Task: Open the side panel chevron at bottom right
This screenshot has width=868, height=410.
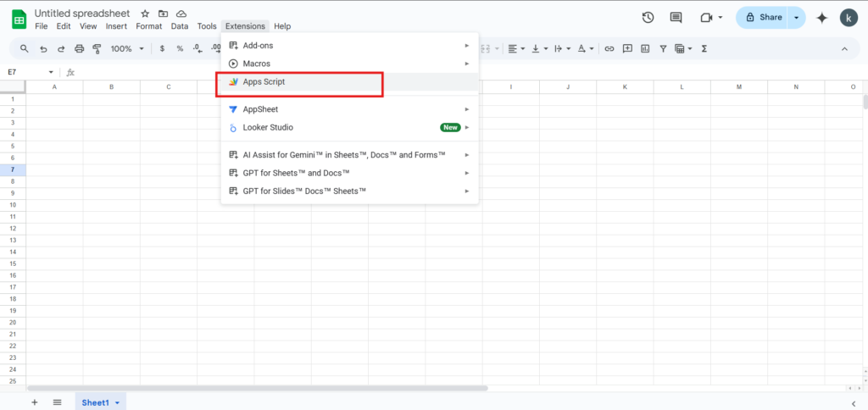Action: click(853, 403)
